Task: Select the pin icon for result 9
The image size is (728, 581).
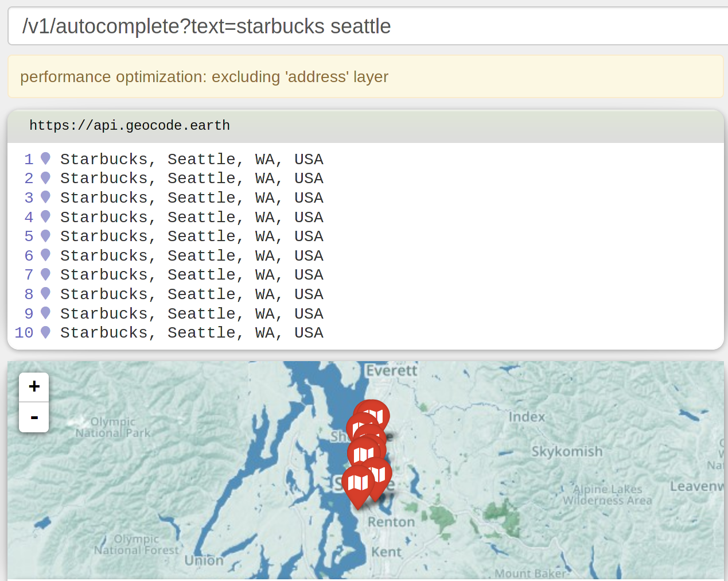Action: tap(45, 313)
